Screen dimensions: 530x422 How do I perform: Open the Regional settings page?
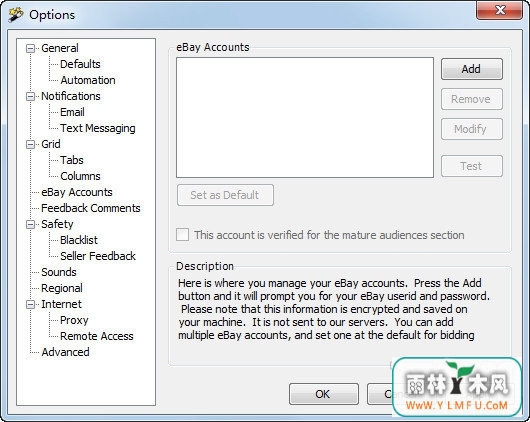(62, 288)
